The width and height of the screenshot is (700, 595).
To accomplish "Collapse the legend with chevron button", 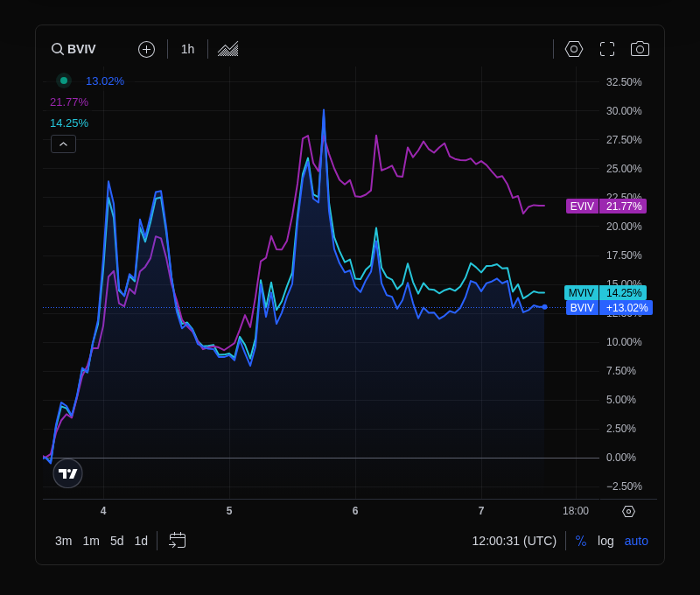I will (63, 144).
